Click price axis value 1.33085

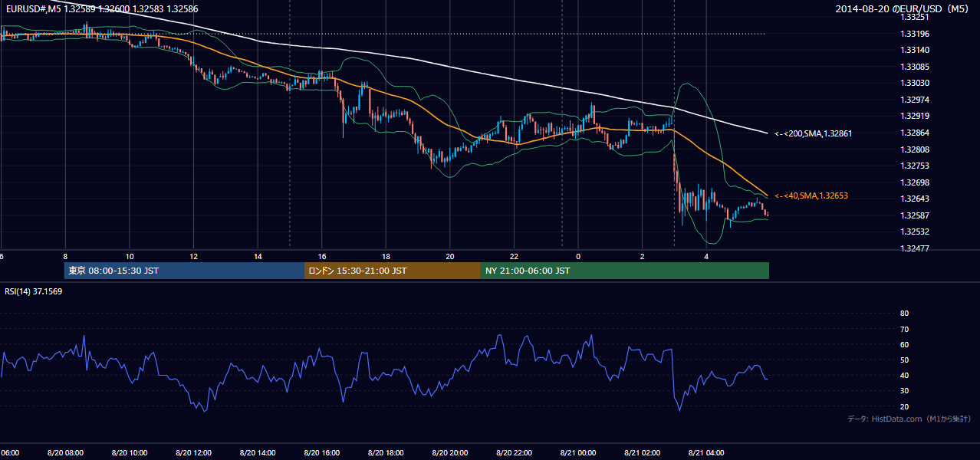[914, 67]
